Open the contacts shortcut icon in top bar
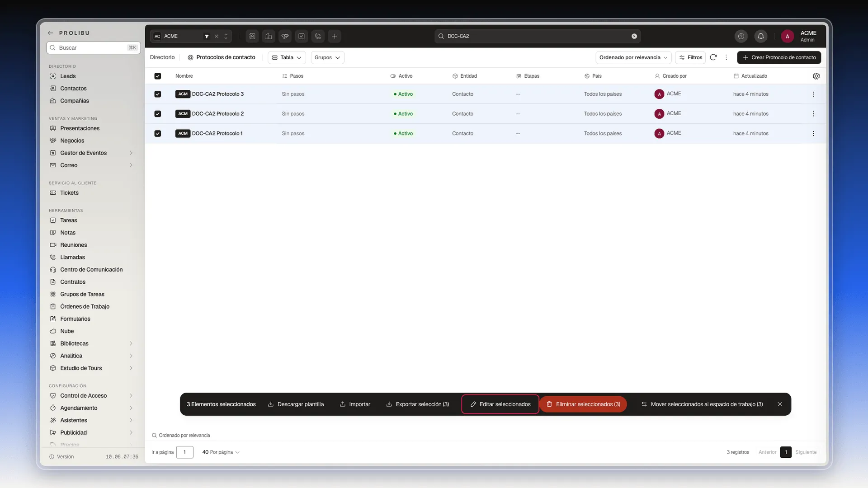This screenshot has width=868, height=488. (x=252, y=36)
